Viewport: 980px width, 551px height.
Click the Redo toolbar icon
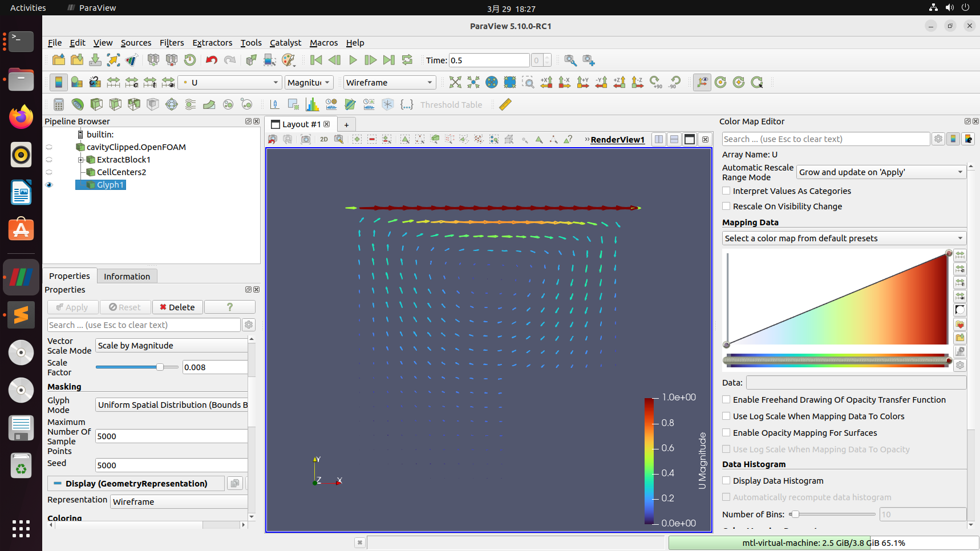[230, 60]
